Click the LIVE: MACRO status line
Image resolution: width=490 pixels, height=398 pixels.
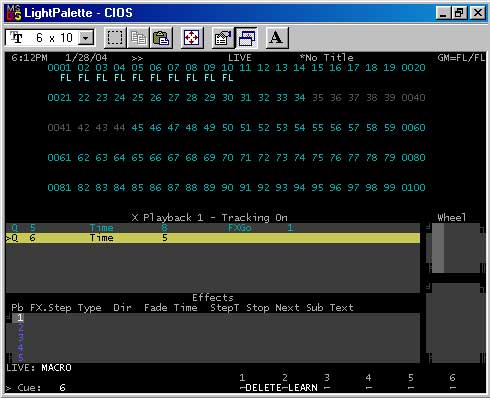(x=39, y=368)
